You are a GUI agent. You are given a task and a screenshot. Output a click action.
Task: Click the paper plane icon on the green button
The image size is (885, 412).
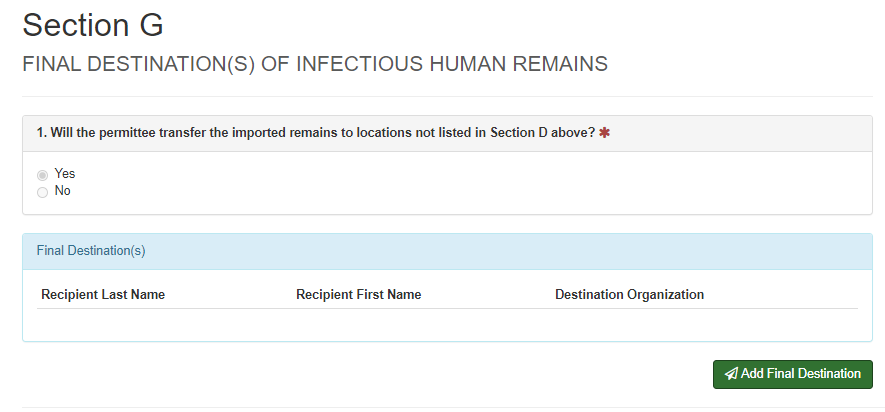(x=731, y=374)
